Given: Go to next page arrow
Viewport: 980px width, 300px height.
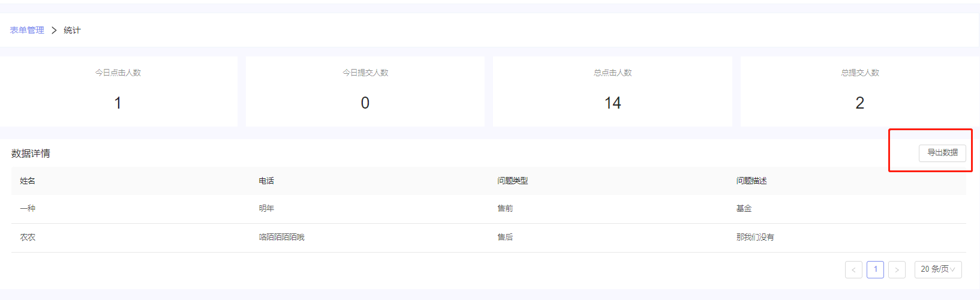Looking at the screenshot, I should click(x=897, y=269).
